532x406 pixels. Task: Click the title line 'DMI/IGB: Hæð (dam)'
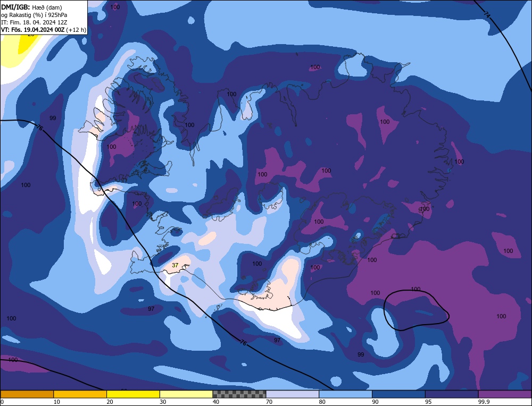[31, 7]
